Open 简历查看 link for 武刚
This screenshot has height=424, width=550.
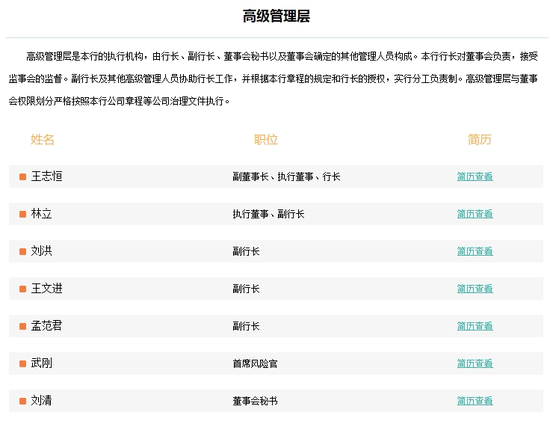coord(475,363)
